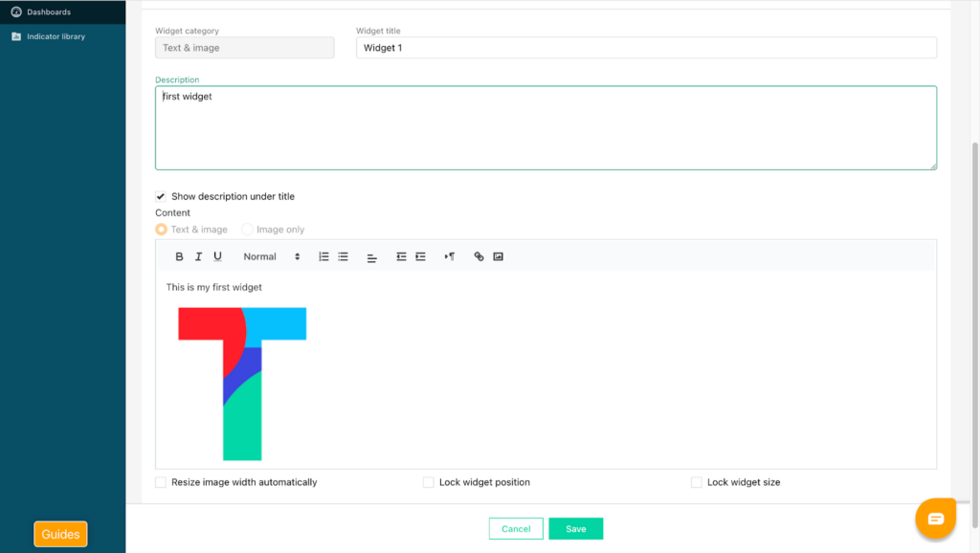Enable Lock widget position checkbox

[x=429, y=482]
